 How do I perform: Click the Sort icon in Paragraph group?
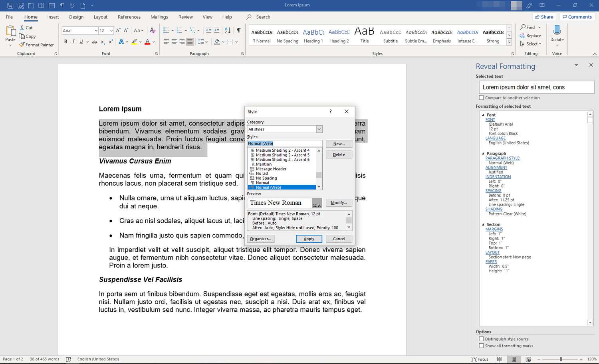pos(228,30)
